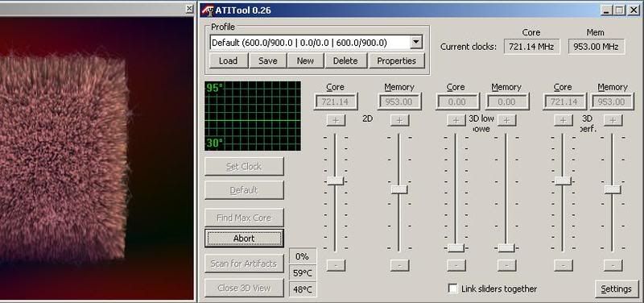Click the ATITool title bar icon

pyautogui.click(x=208, y=10)
